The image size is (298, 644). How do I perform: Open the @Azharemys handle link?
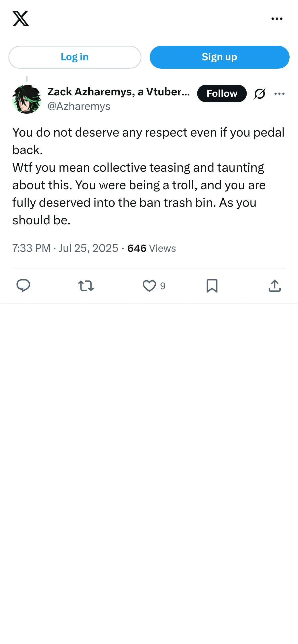(79, 106)
